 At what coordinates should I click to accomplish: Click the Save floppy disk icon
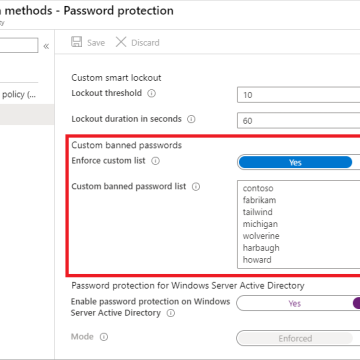(76, 42)
